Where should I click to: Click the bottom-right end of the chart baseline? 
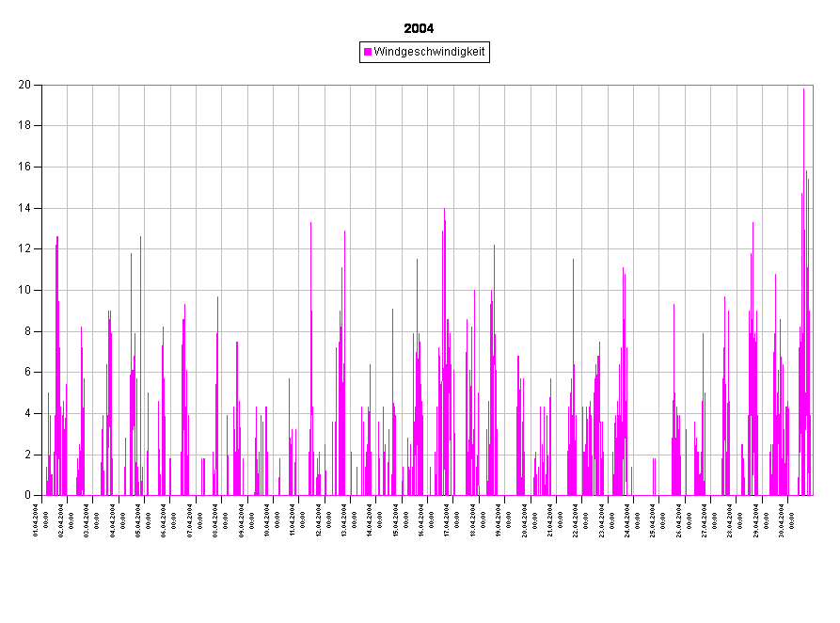tap(812, 495)
